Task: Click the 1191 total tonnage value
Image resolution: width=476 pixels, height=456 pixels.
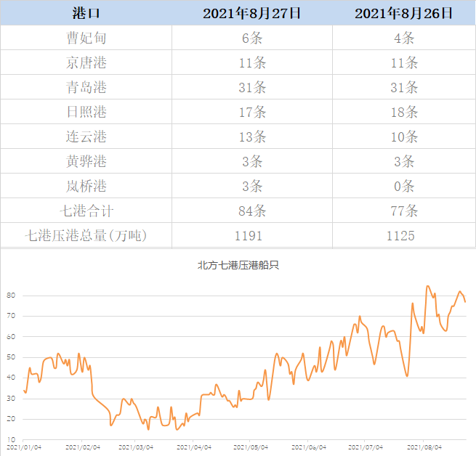Action: (252, 235)
